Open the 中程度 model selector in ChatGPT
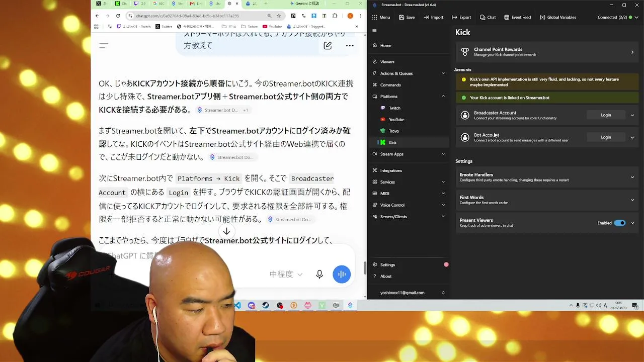644x362 pixels. [286, 274]
